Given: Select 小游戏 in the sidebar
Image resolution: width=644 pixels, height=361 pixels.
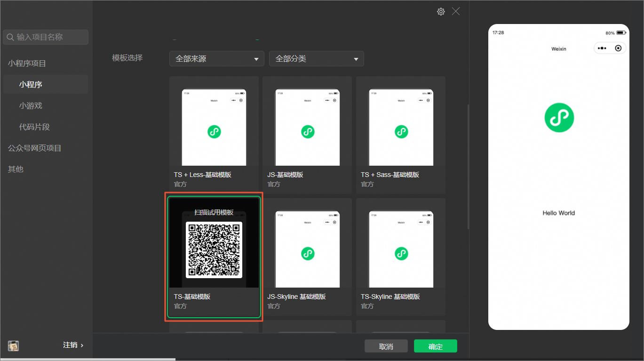Looking at the screenshot, I should pyautogui.click(x=31, y=106).
